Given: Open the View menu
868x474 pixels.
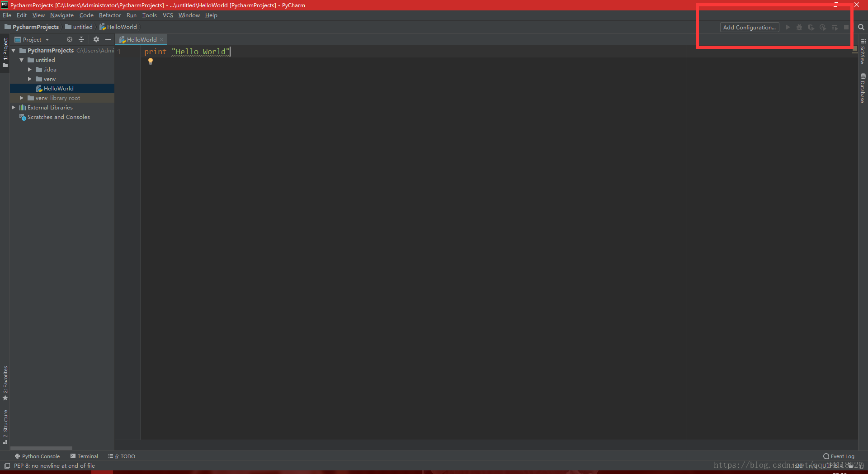Looking at the screenshot, I should tap(38, 15).
